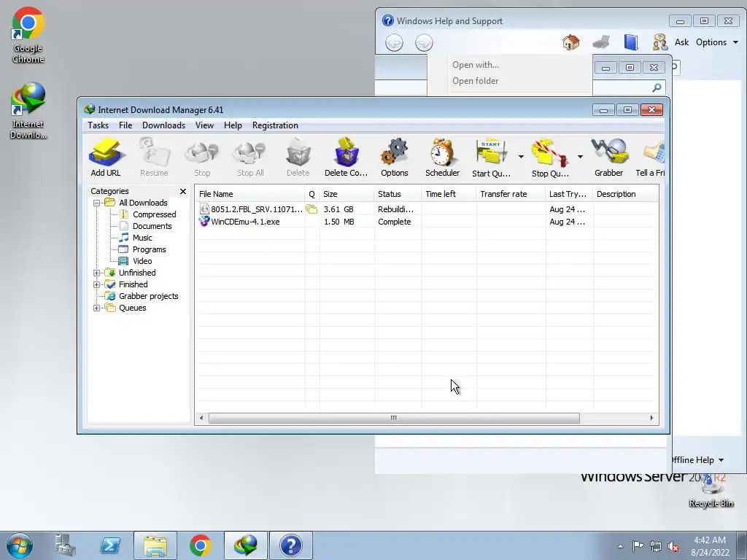Open Internet Download Manager desktop shortcut
This screenshot has width=747, height=560.
[x=28, y=111]
